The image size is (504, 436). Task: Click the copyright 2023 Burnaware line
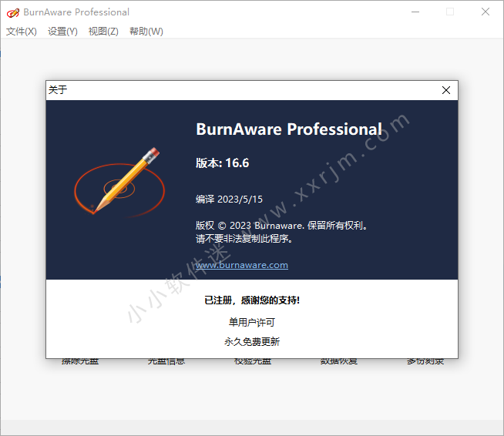(x=281, y=226)
